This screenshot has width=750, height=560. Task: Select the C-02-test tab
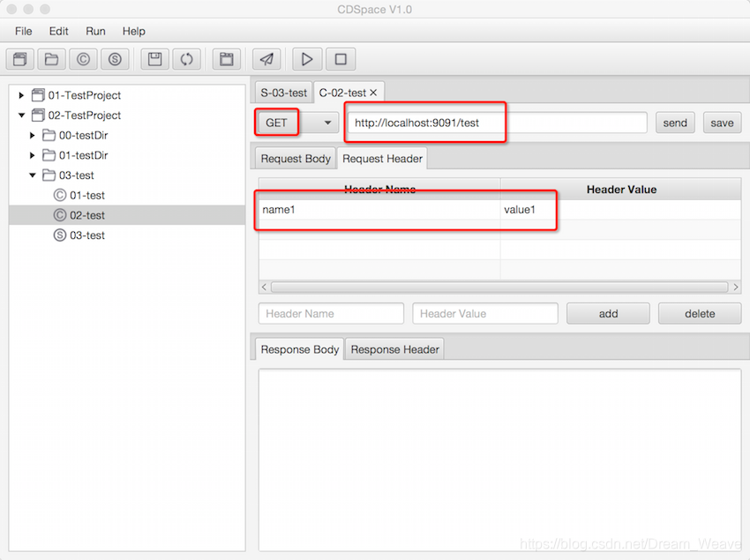[342, 93]
